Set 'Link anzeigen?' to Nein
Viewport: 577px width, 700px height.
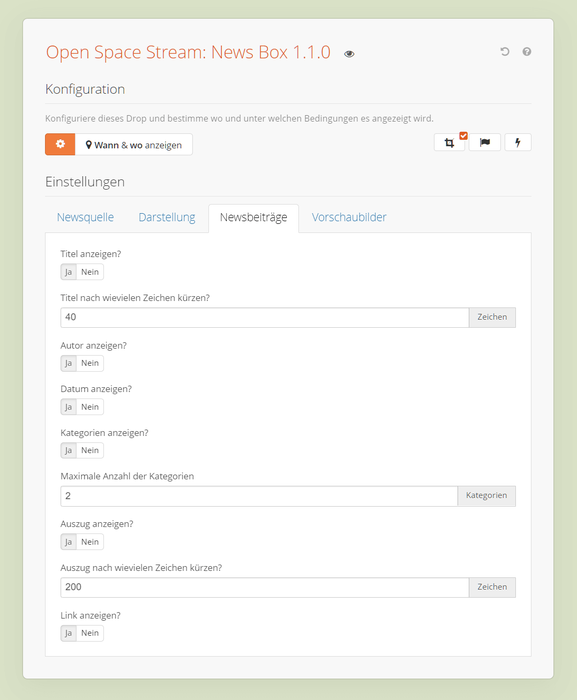(x=90, y=633)
